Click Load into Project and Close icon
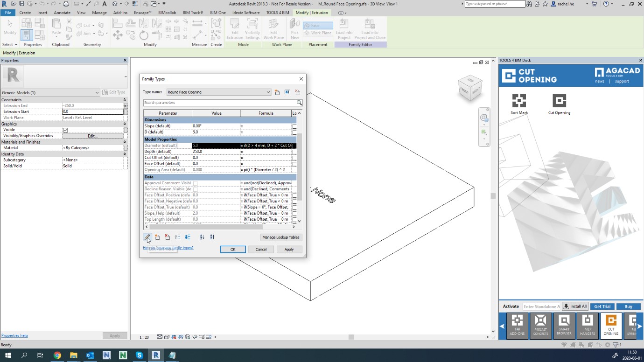 click(370, 29)
